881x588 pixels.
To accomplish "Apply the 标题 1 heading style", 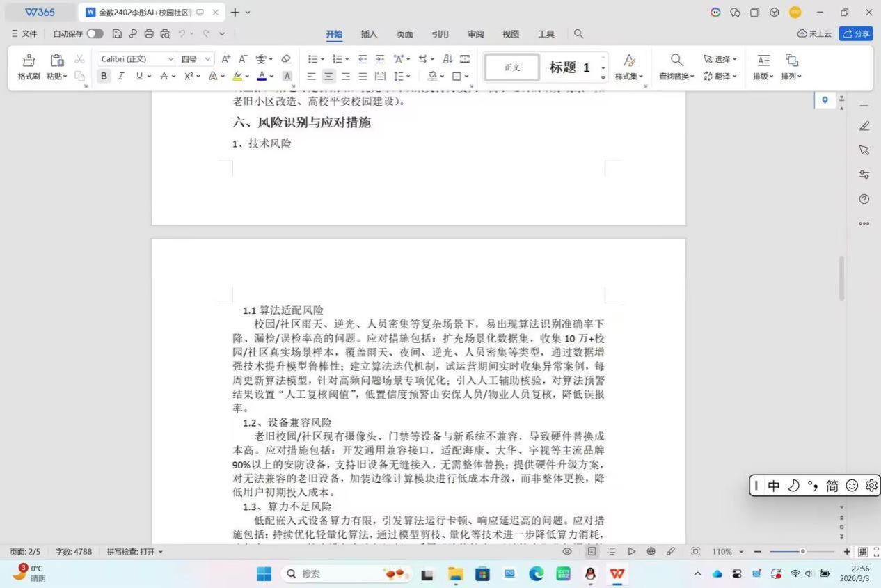I will (569, 67).
